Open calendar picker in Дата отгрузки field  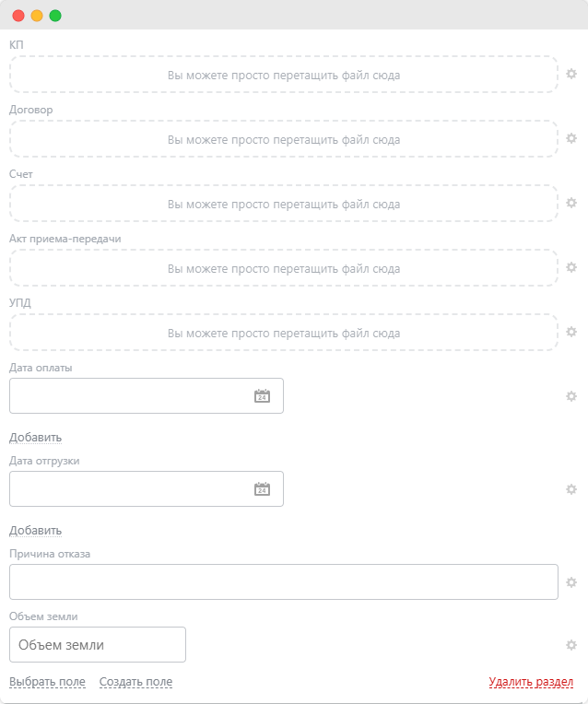(x=263, y=489)
